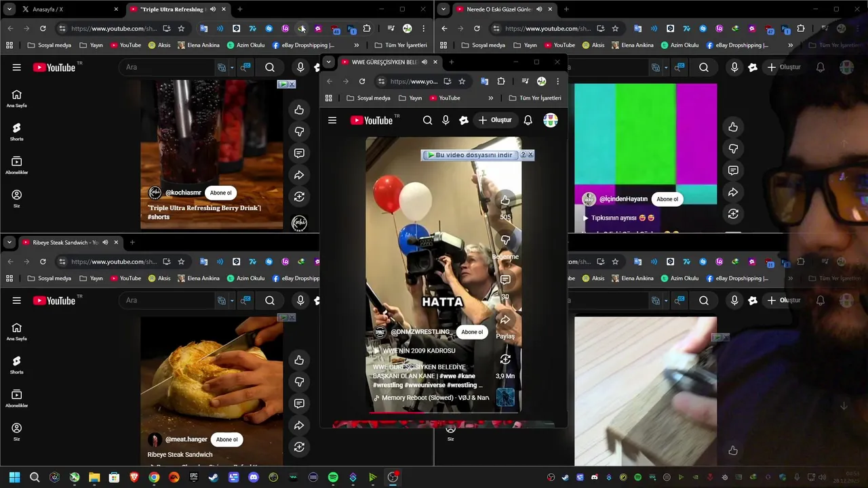Image resolution: width=868 pixels, height=488 pixels.
Task: Subscribe to @DNMZWRESTLING with Abone ol
Action: [x=472, y=332]
